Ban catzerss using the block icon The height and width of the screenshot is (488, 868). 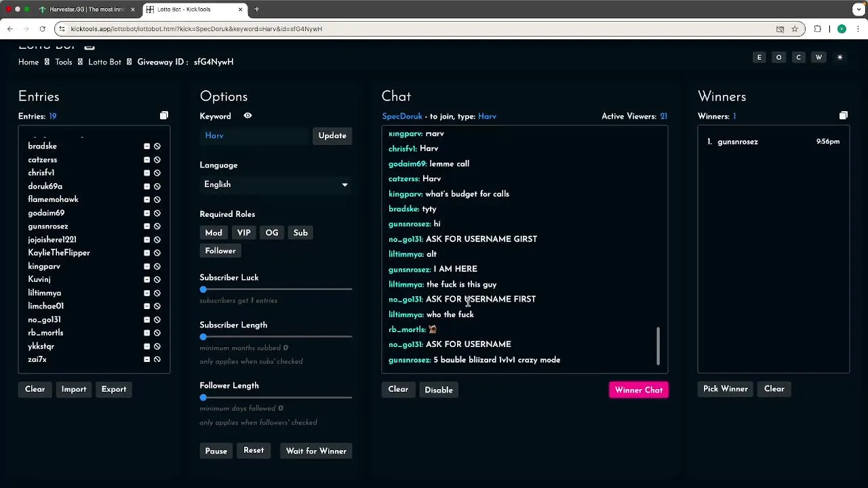point(157,160)
